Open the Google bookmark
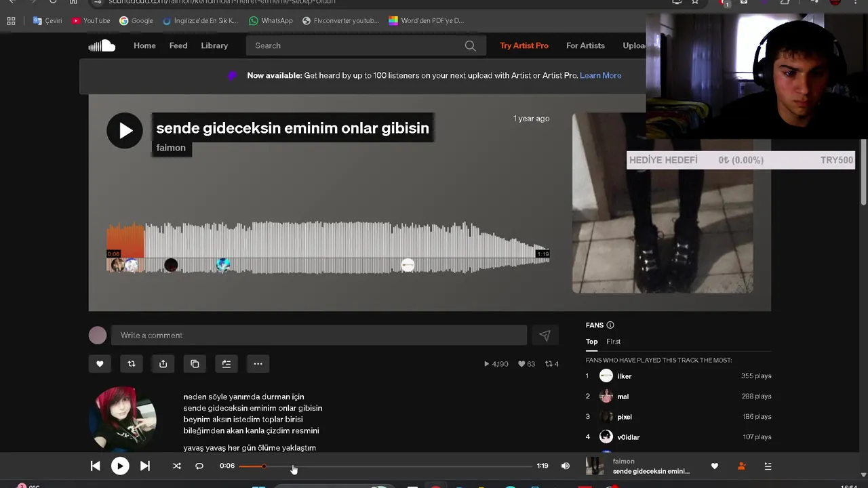Viewport: 868px width, 488px height. [x=136, y=20]
